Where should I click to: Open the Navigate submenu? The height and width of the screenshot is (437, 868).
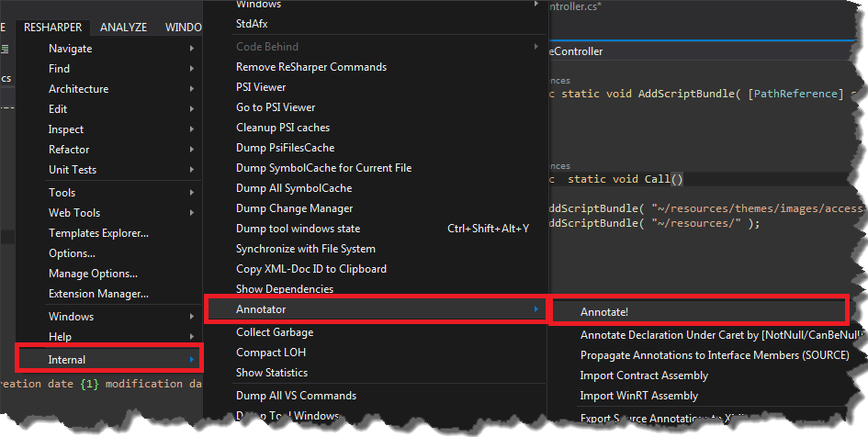click(x=108, y=49)
